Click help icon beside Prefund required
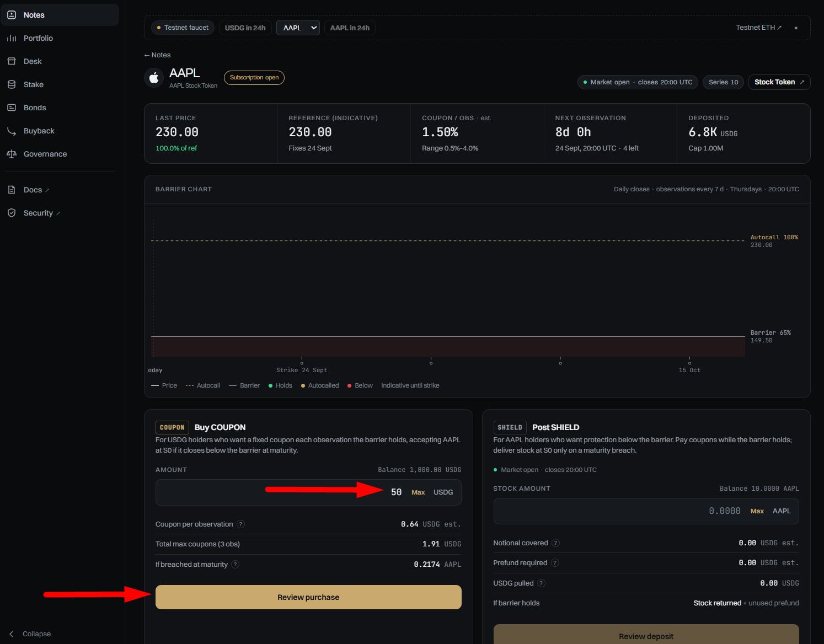Screen dimensions: 824x644 coord(555,563)
